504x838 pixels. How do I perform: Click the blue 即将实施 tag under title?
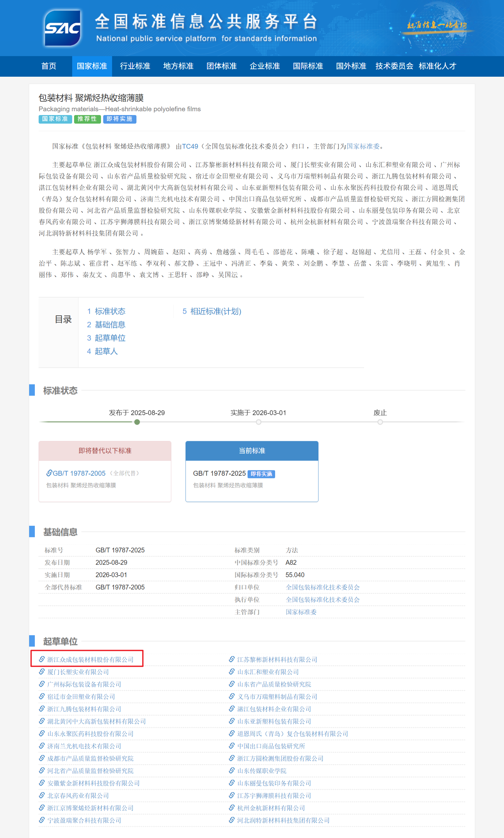pyautogui.click(x=120, y=119)
